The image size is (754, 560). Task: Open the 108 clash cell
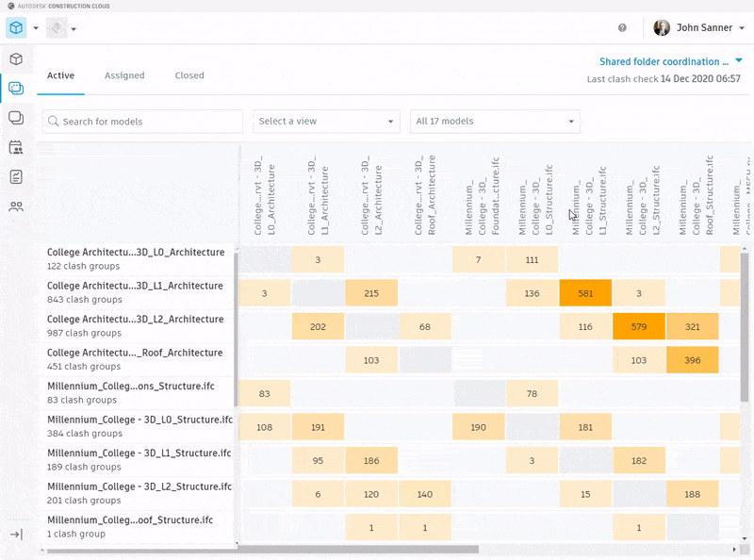pyautogui.click(x=265, y=427)
